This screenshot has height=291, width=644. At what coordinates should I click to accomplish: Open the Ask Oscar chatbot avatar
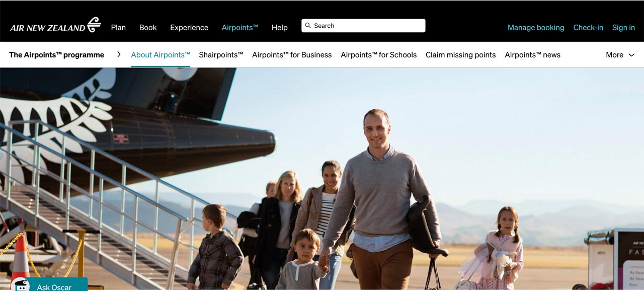coord(20,285)
